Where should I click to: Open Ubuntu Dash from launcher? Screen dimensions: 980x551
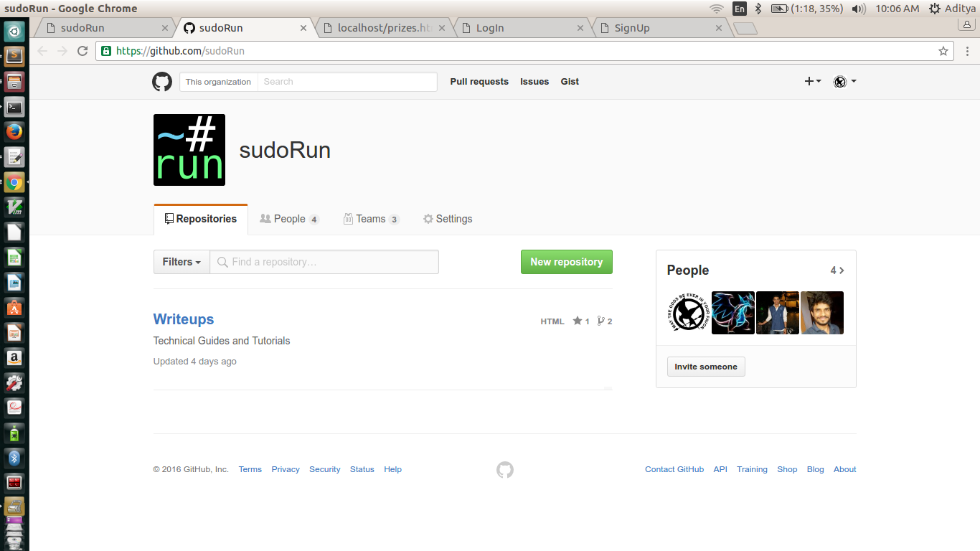[14, 31]
